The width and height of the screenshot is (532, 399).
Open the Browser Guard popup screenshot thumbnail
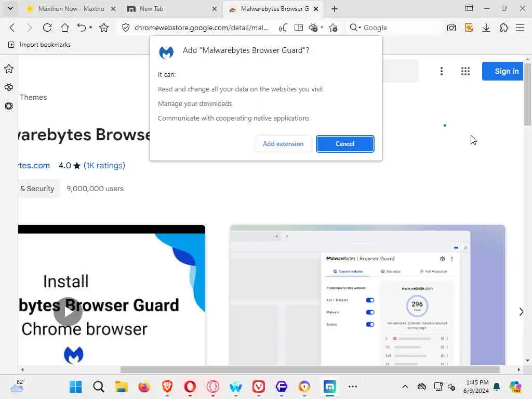tap(367, 295)
